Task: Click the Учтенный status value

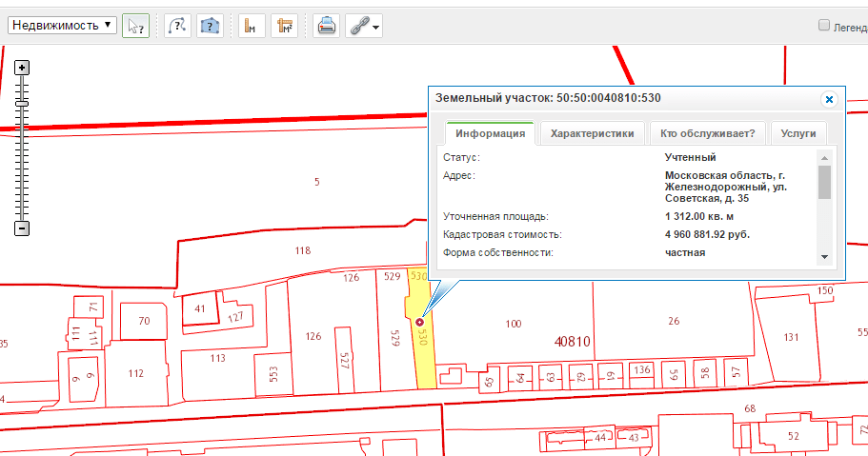Action: (691, 157)
